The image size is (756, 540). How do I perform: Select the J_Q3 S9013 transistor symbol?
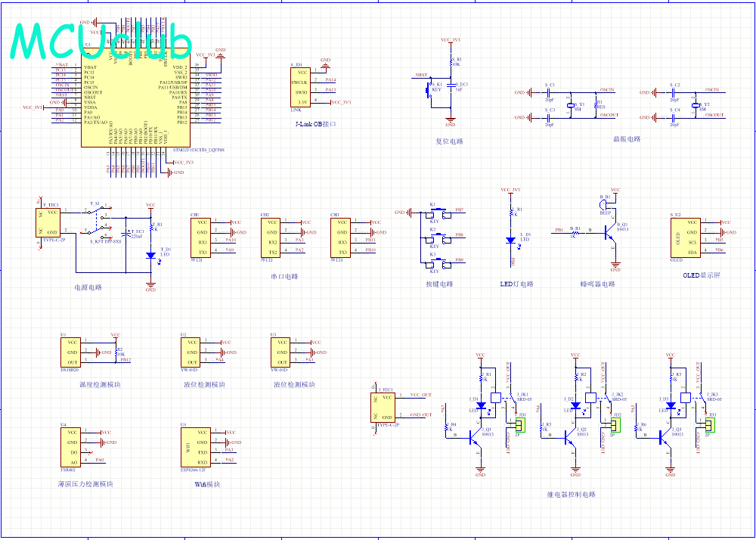point(665,437)
